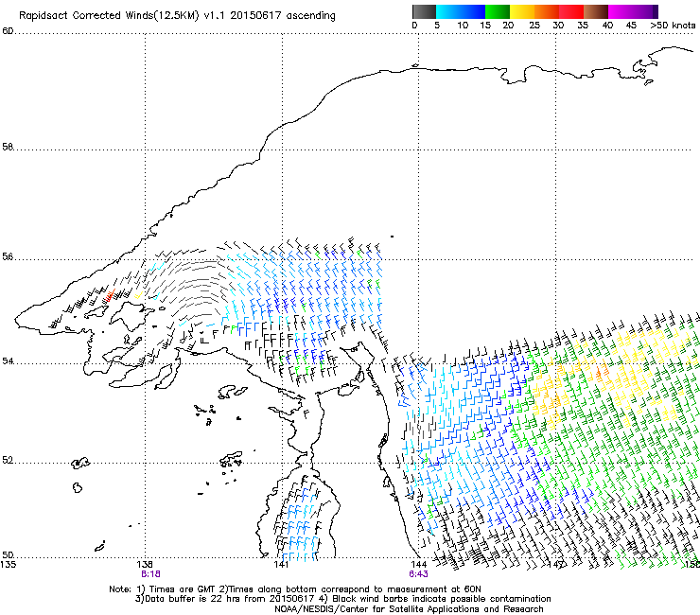Image resolution: width=700 pixels, height=615 pixels.
Task: Select the '>50 knots' scale label
Action: 673,25
